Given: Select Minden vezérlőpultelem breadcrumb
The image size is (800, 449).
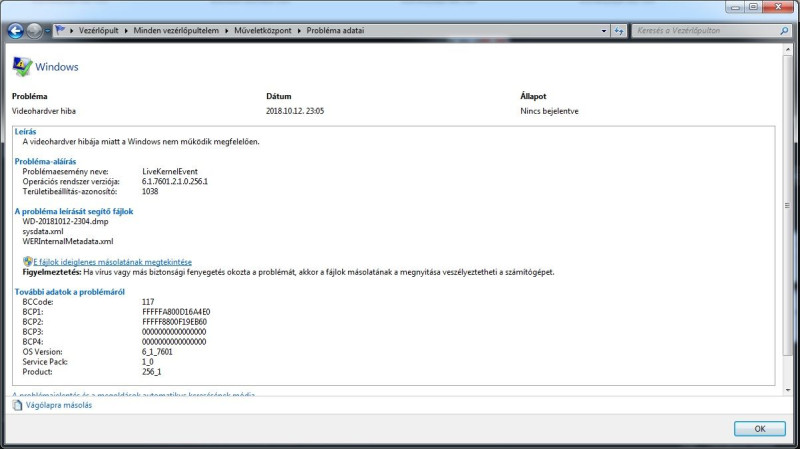Looking at the screenshot, I should coord(176,31).
